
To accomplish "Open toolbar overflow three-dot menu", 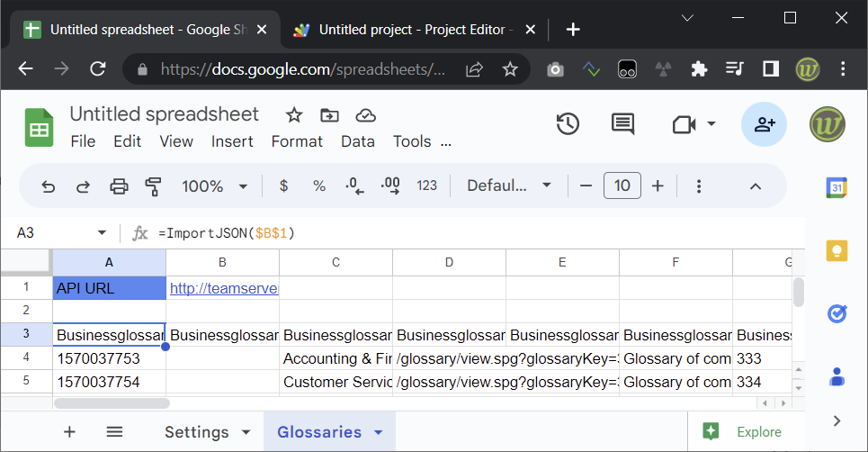I will 699,186.
